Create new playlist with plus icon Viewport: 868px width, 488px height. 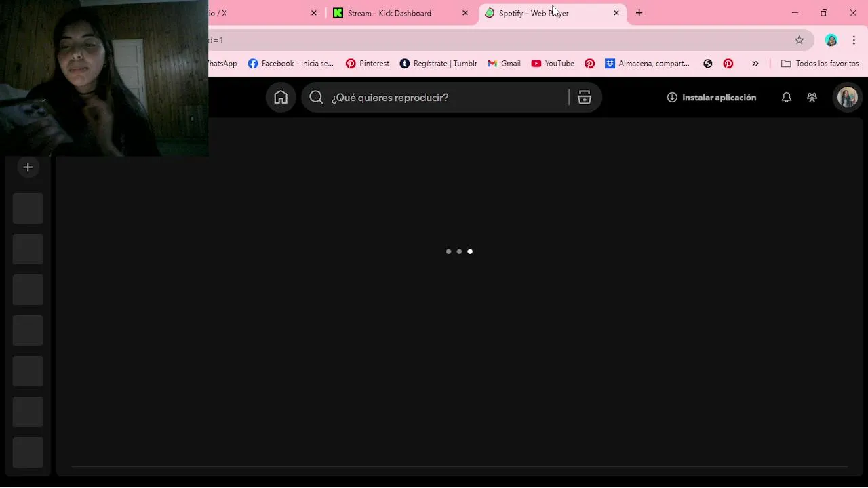28,167
